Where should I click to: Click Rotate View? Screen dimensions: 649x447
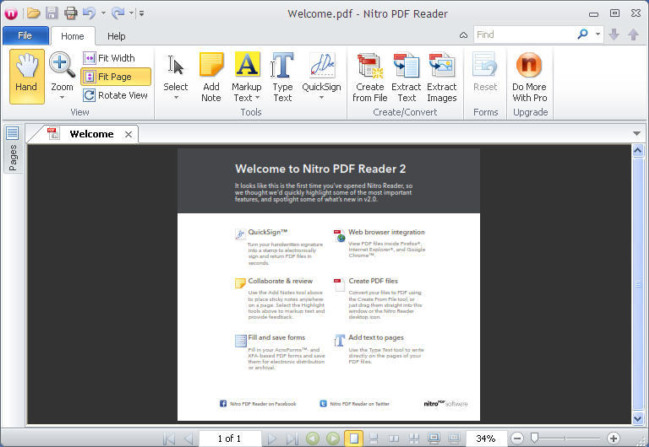pos(115,96)
